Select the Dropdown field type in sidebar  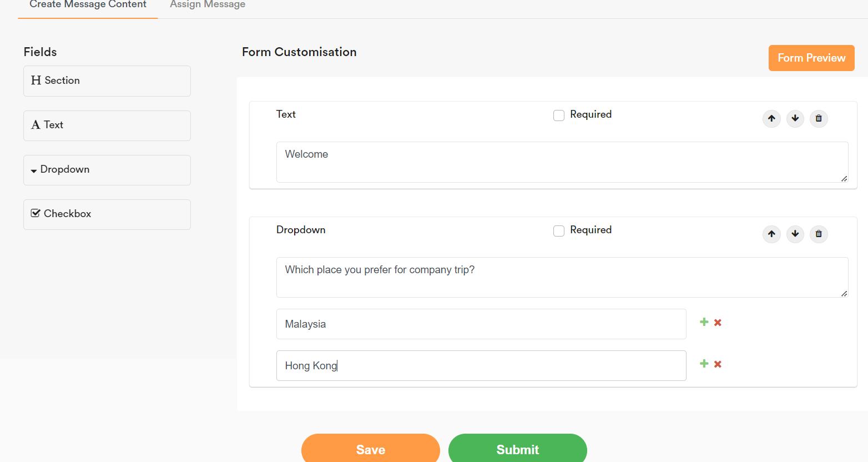[x=107, y=169]
